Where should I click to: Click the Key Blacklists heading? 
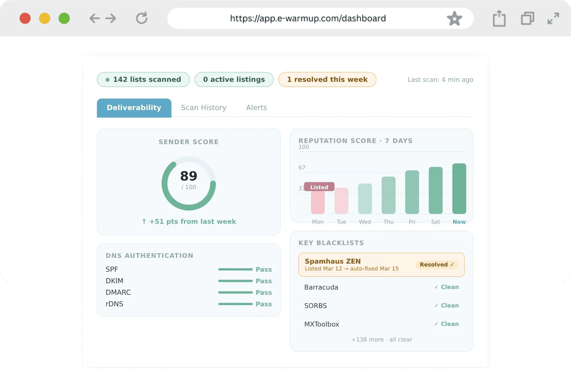[x=331, y=243]
